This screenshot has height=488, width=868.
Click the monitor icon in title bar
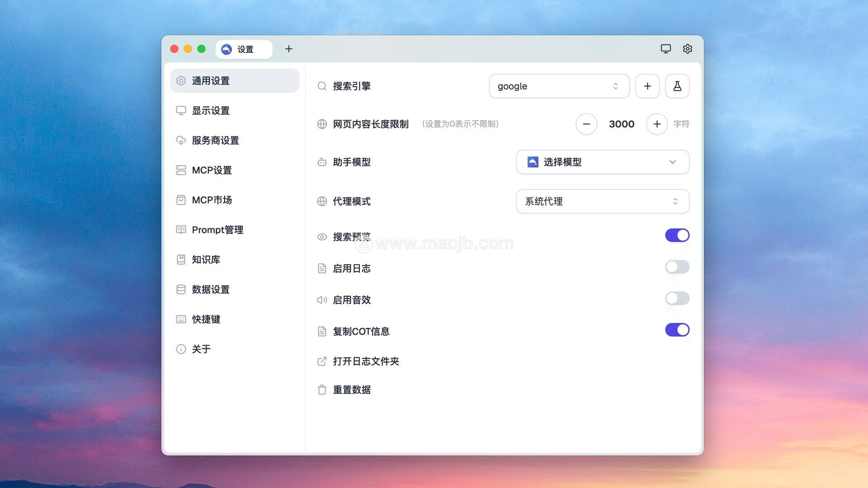tap(665, 49)
